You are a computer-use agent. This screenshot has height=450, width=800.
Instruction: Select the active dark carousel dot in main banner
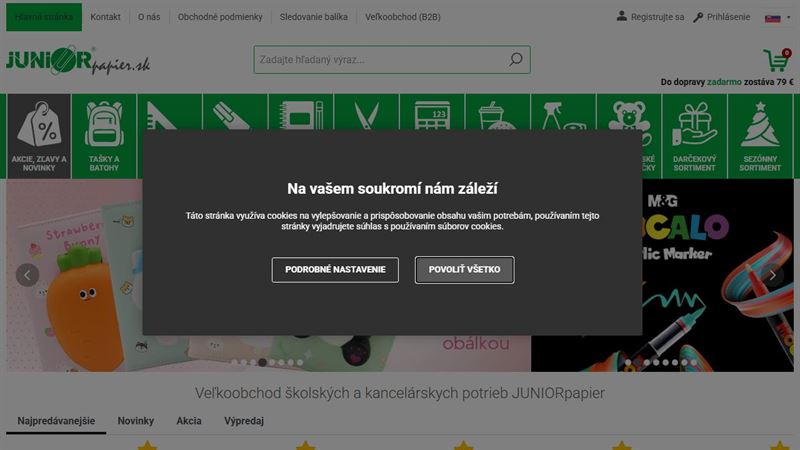pos(262,362)
